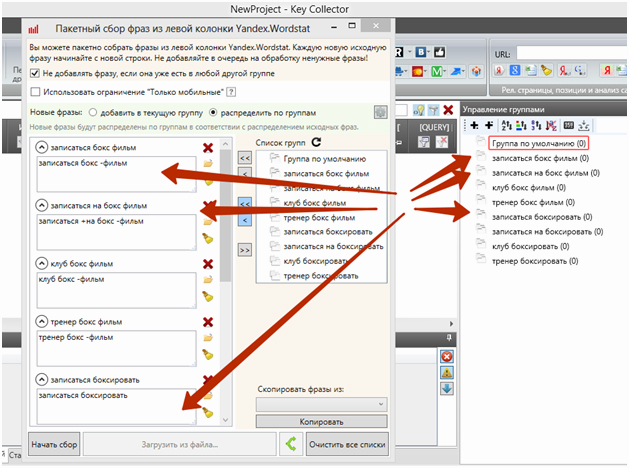Sort groups by color markers
This screenshot has height=468, width=629.
(x=521, y=126)
